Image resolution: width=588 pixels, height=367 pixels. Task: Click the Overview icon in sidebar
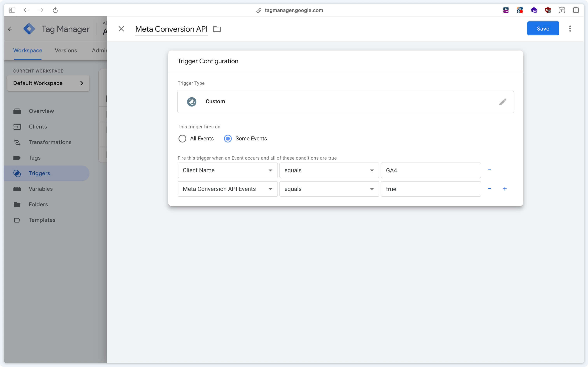coord(17,111)
